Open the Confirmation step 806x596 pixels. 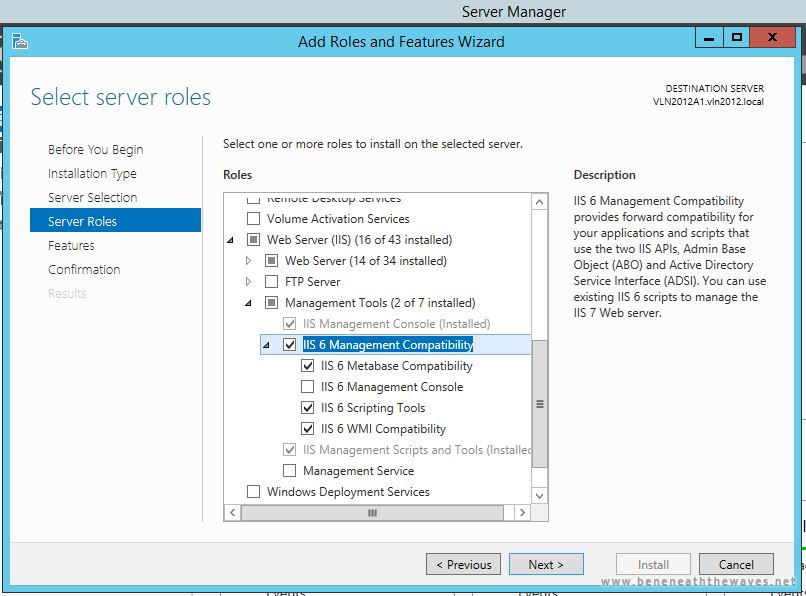click(84, 269)
